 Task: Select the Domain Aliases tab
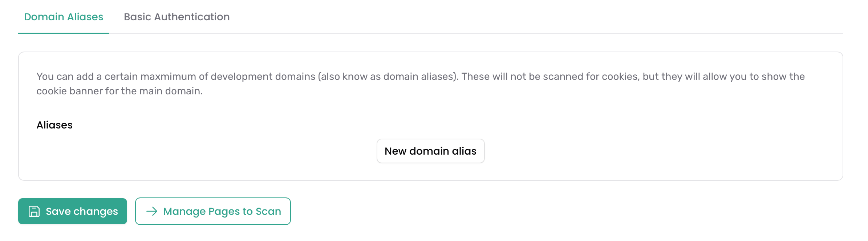(x=64, y=17)
